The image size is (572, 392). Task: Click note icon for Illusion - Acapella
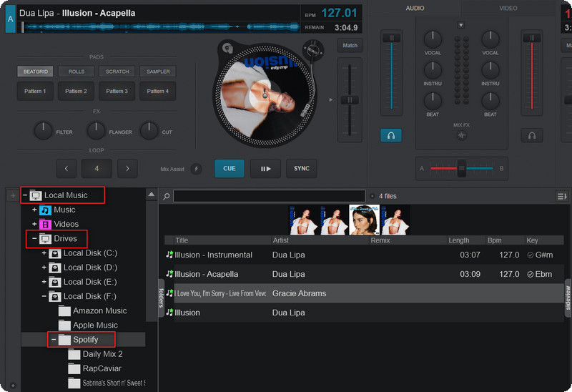tap(169, 274)
